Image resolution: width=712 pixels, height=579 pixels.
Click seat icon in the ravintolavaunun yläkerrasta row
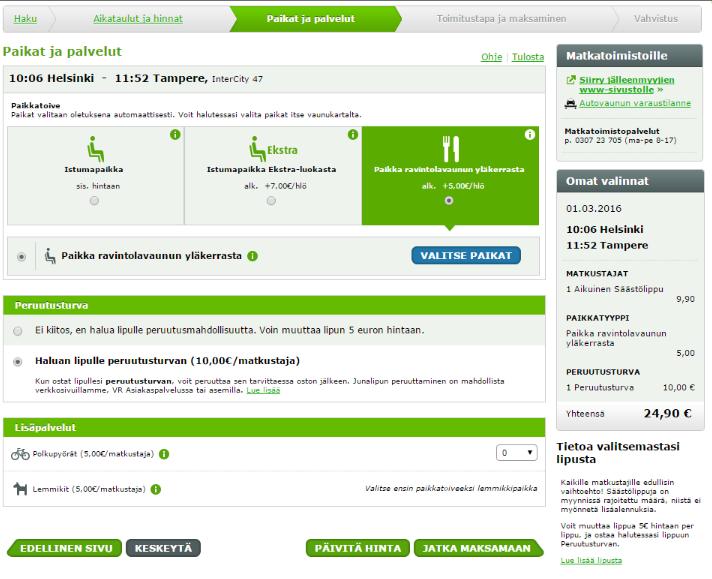50,256
